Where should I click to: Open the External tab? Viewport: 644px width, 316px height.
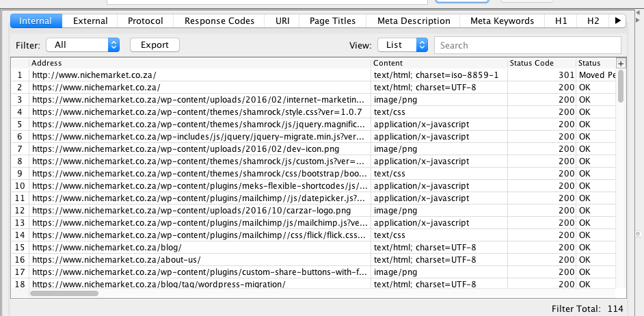coord(90,21)
